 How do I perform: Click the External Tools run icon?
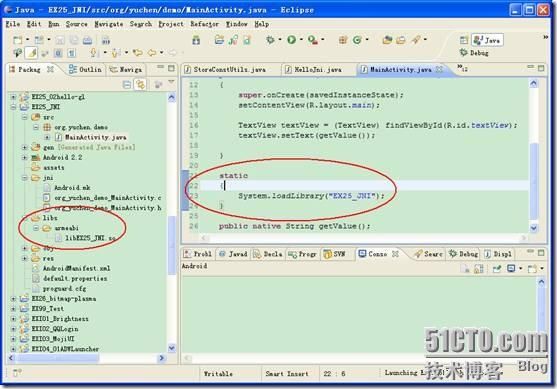(313, 40)
